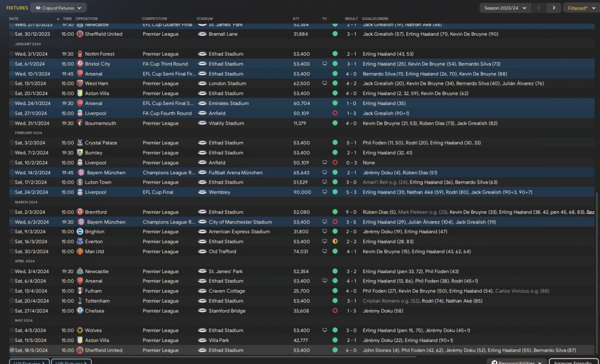Screen dimensions: 600x364
Task: Click the Bournemouth club badge
Action: 80,123
